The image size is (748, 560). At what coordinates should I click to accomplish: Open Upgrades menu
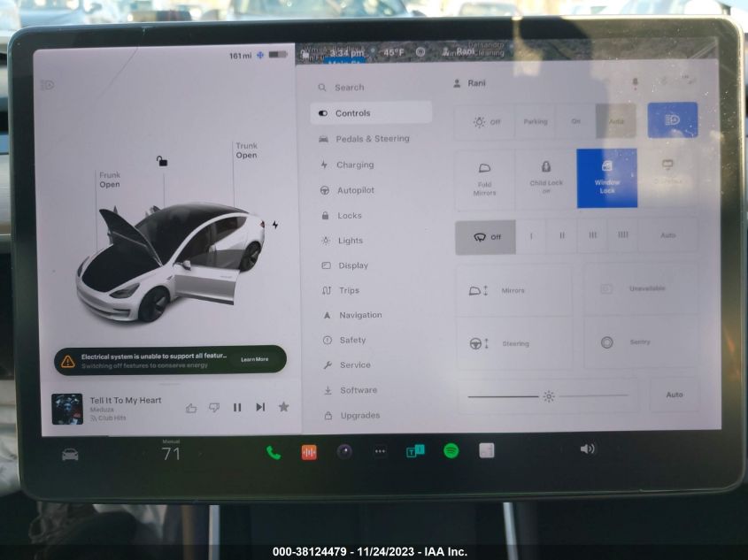[352, 416]
